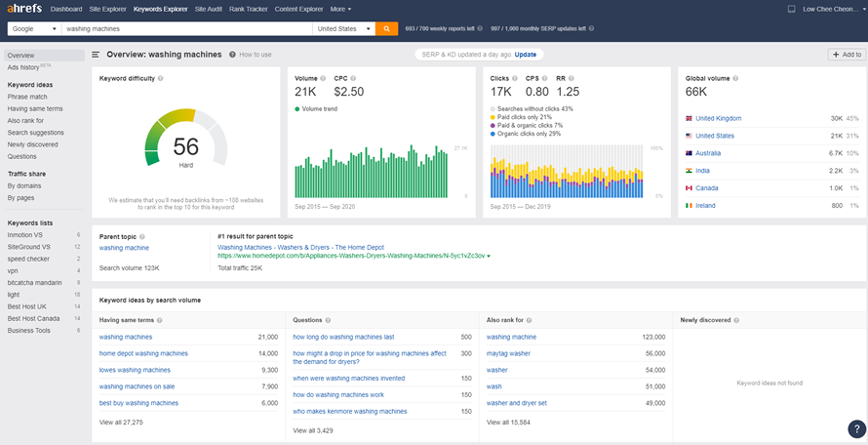Select Phrase match in the sidebar
Screen dimensions: 868x445
(x=27, y=97)
